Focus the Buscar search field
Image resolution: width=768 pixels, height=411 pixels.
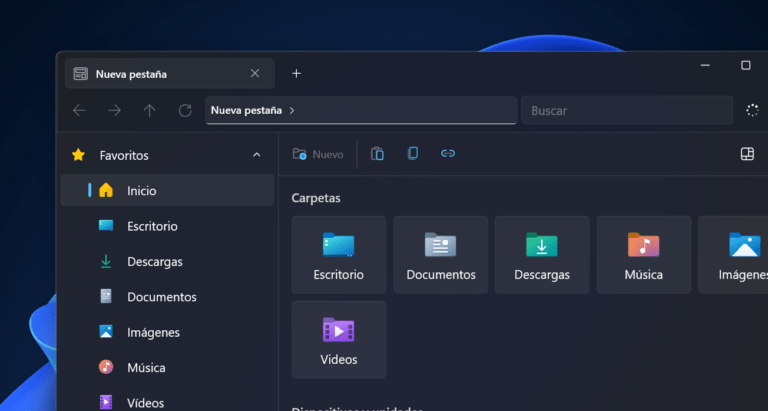pos(627,110)
